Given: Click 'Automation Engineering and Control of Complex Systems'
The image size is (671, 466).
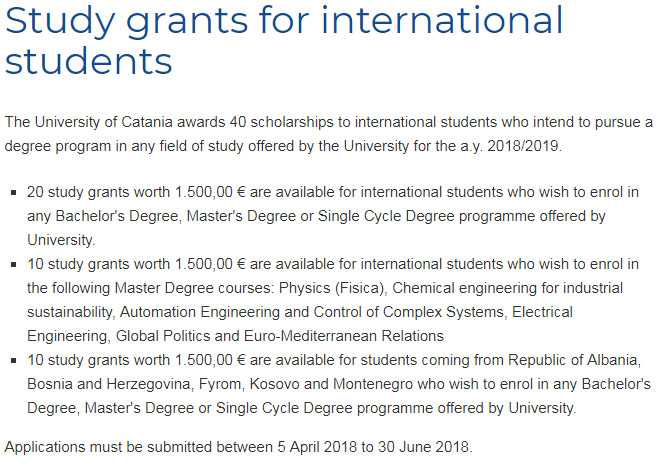Looking at the screenshot, I should tap(312, 312).
